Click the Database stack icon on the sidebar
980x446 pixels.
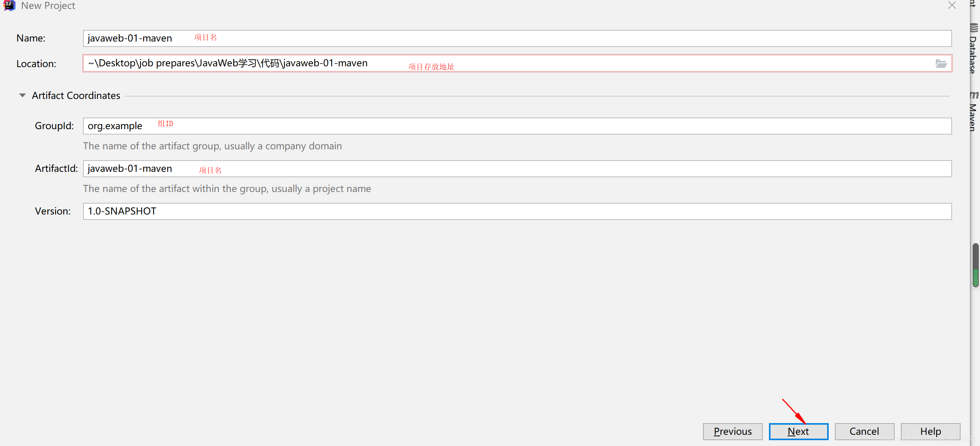(x=974, y=28)
